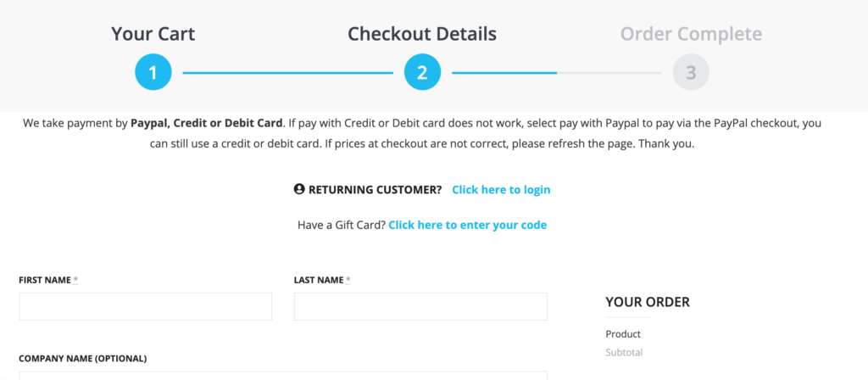Select the Order Complete step heading

[x=691, y=35]
